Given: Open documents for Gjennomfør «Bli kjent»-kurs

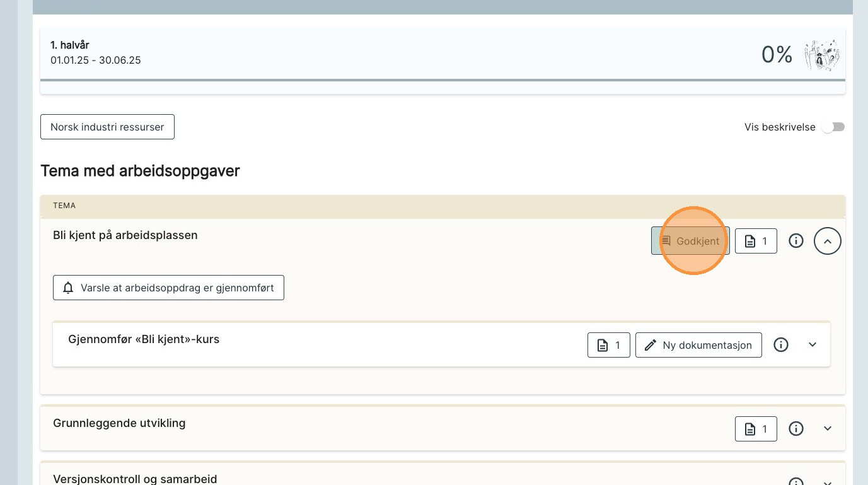Looking at the screenshot, I should tap(608, 345).
